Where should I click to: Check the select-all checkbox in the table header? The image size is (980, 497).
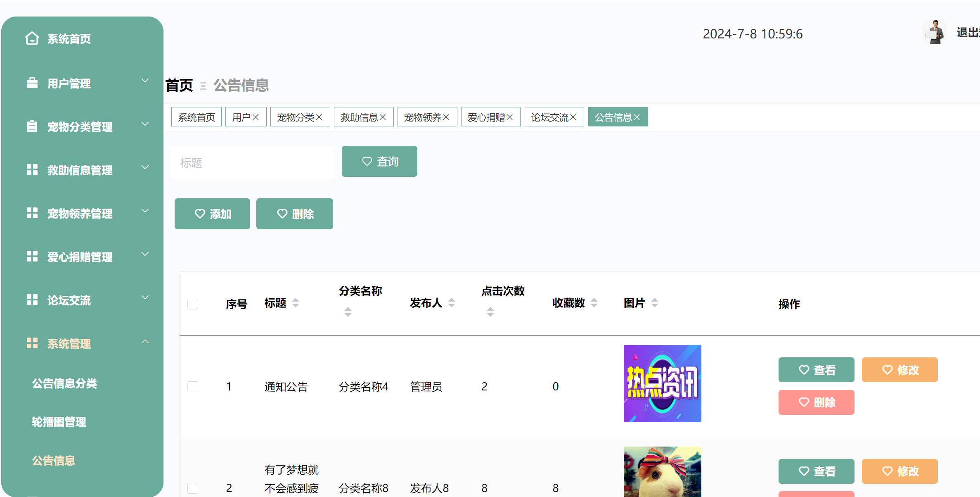pyautogui.click(x=193, y=304)
